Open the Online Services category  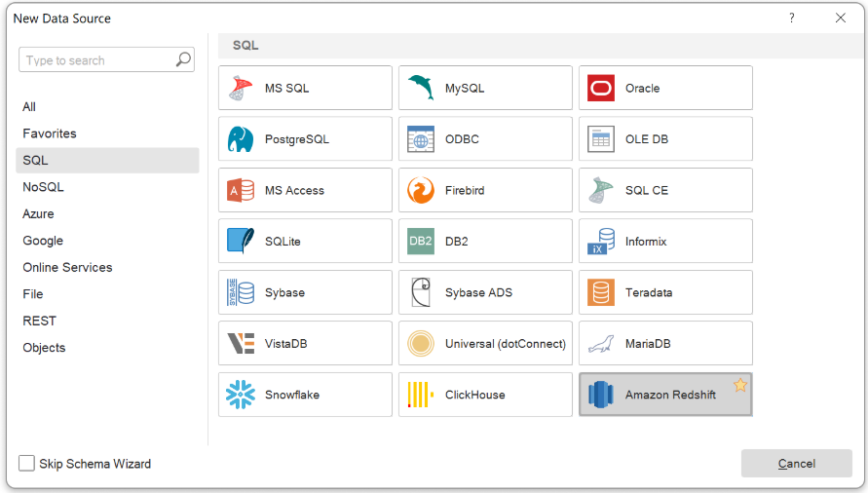pyautogui.click(x=107, y=268)
